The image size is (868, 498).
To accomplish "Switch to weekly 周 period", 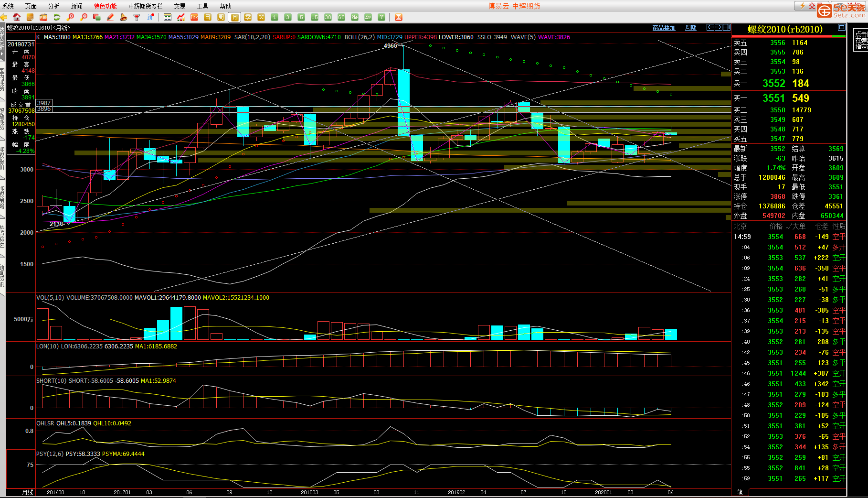I will 221,17.
